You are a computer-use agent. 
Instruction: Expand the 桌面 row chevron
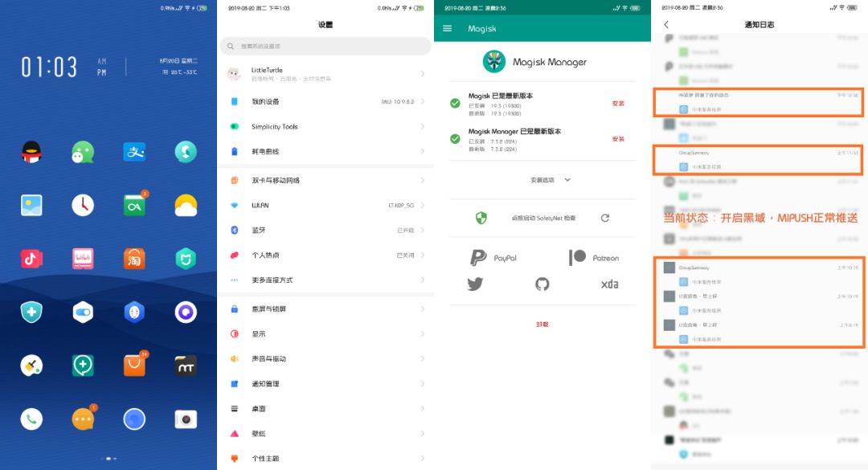(423, 409)
